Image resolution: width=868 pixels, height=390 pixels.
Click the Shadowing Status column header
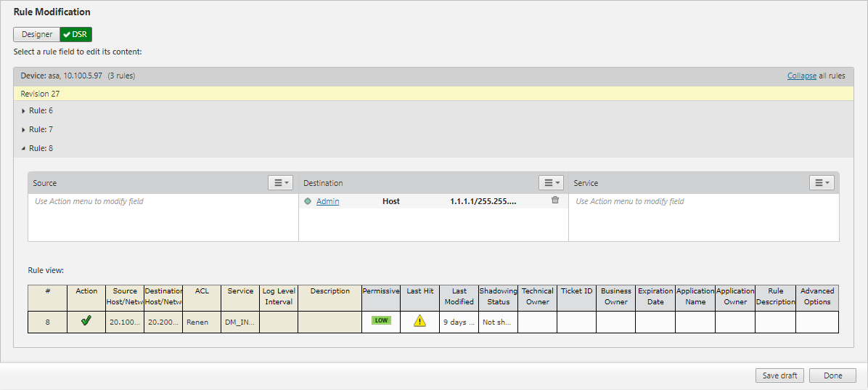click(498, 296)
